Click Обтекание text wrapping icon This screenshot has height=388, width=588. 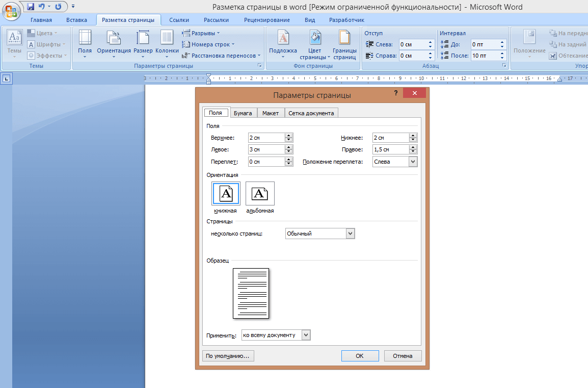(x=553, y=56)
